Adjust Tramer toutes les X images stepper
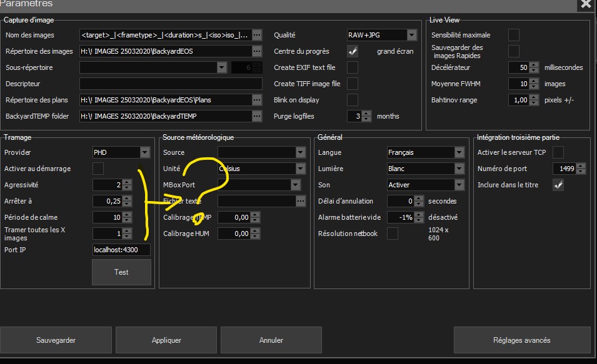Image resolution: width=597 pixels, height=364 pixels. [x=127, y=234]
